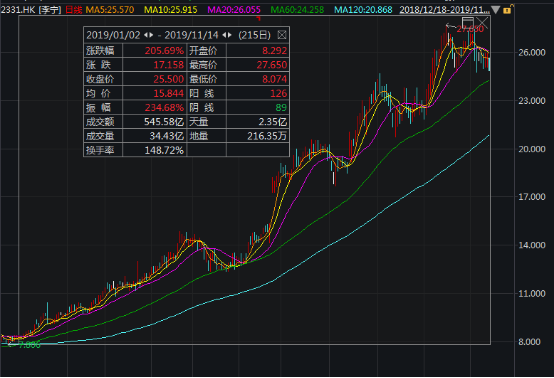Click the 最低价 value 8.074

[x=275, y=79]
